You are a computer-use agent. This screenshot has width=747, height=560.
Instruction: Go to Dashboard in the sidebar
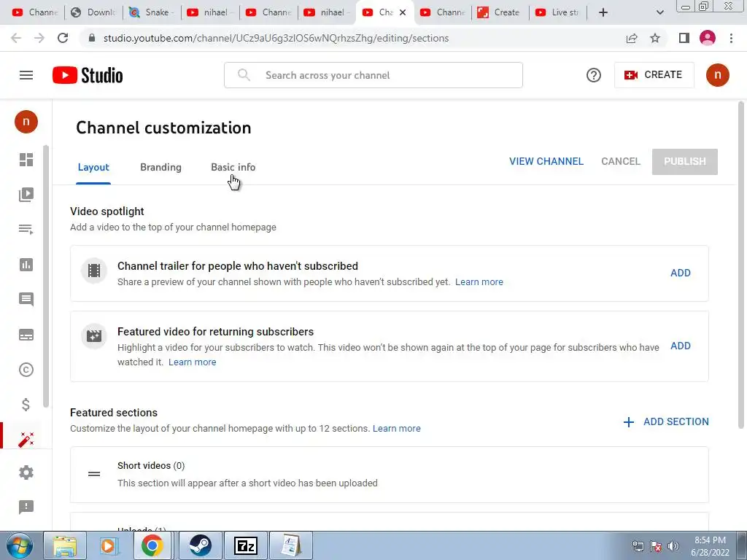26,160
